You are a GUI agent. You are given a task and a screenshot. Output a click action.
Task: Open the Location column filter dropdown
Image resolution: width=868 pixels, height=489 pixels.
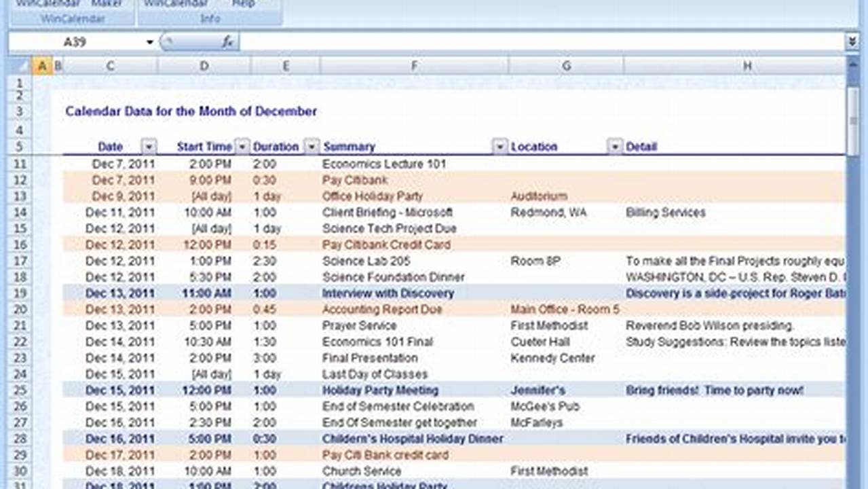tap(614, 146)
